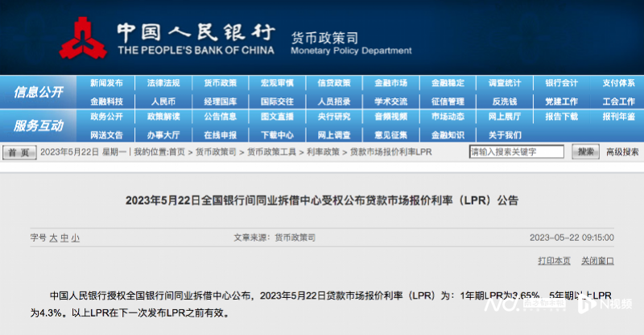Screen dimensions: 644x335
Task: Navigate to 网上展厅
Action: pos(505,117)
